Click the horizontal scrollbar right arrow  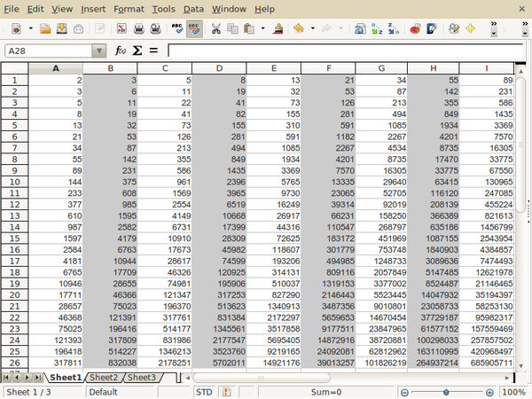[x=507, y=378]
